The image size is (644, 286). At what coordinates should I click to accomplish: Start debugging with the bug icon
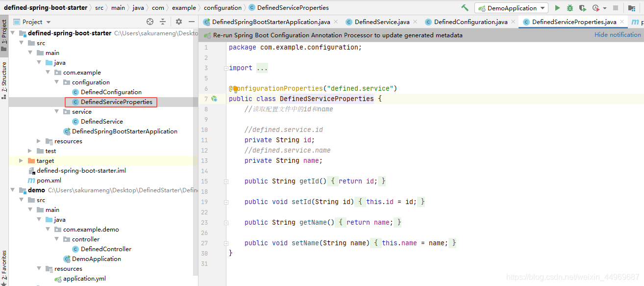pyautogui.click(x=570, y=8)
